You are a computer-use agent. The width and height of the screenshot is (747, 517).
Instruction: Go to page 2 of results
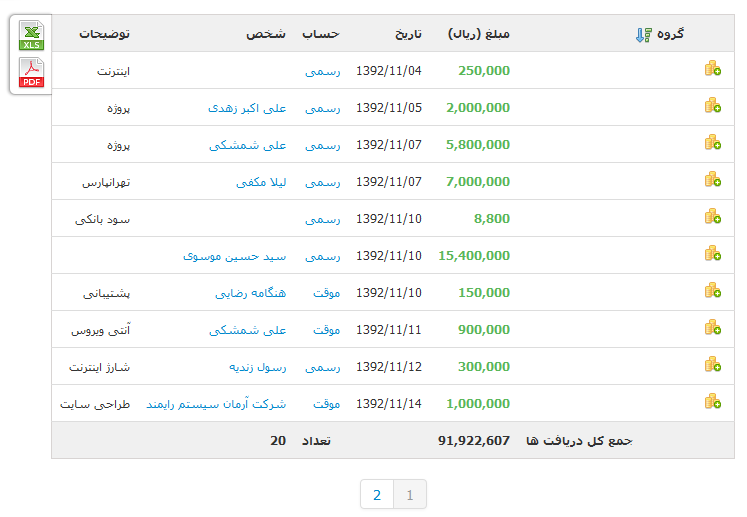pyautogui.click(x=377, y=494)
